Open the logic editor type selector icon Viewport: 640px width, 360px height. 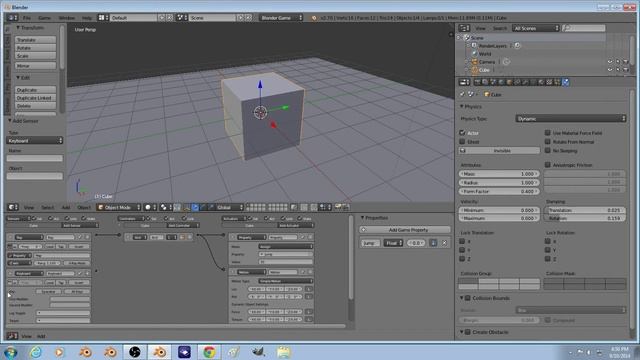[x=12, y=336]
